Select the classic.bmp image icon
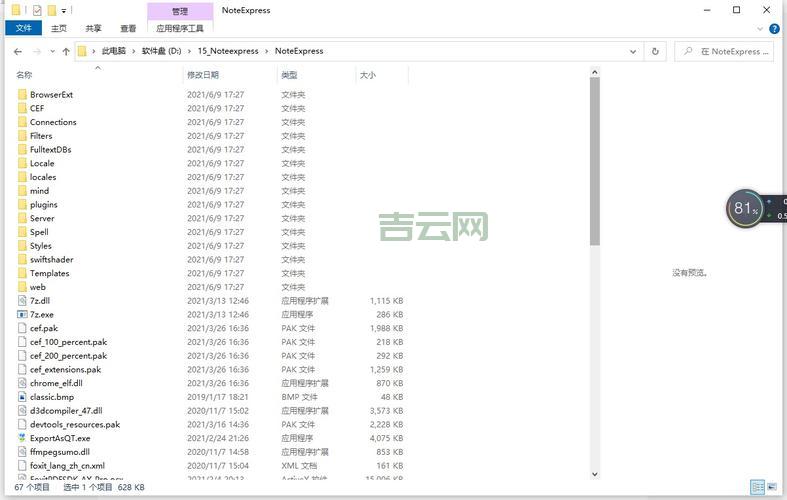Viewport: 787px width, 500px height. (22, 397)
